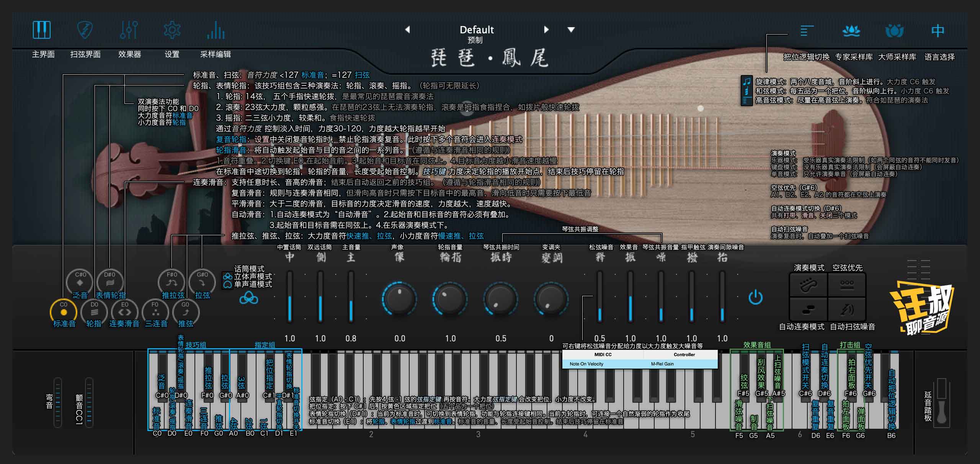Select the C#0 泛音 harmonics button
Viewport: 980px width, 464px height.
pyautogui.click(x=80, y=282)
